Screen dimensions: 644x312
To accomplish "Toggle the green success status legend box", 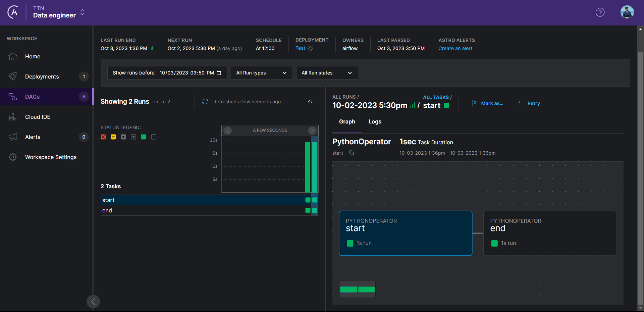I will [x=144, y=137].
